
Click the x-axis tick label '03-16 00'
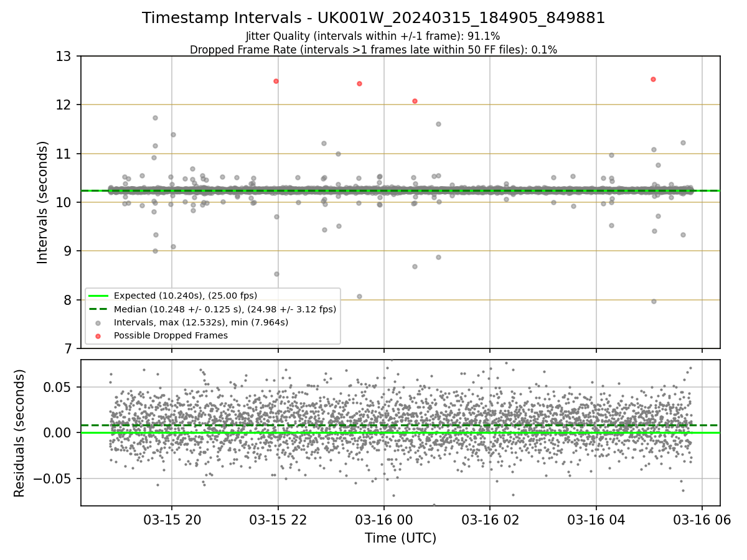coord(384,520)
